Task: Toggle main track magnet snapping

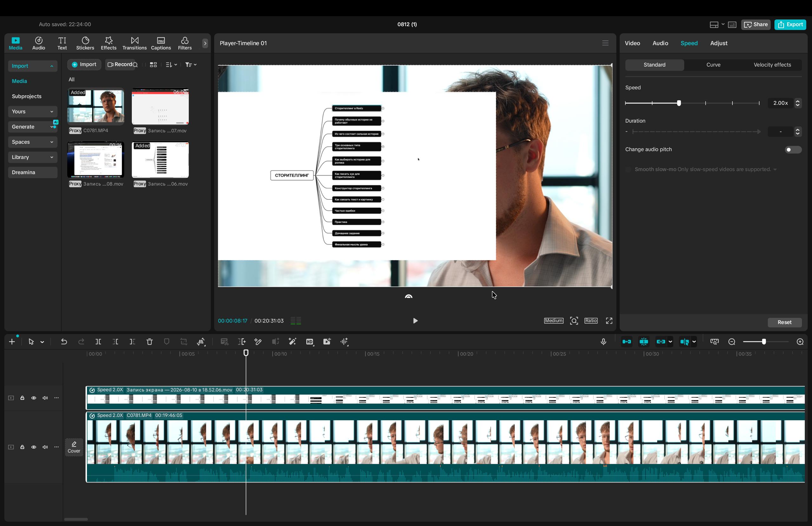Action: (x=627, y=342)
